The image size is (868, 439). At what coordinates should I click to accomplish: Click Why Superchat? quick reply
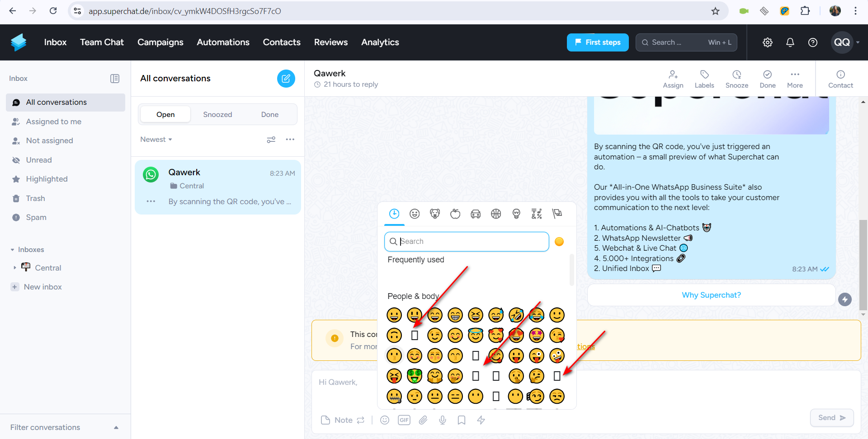coord(711,295)
